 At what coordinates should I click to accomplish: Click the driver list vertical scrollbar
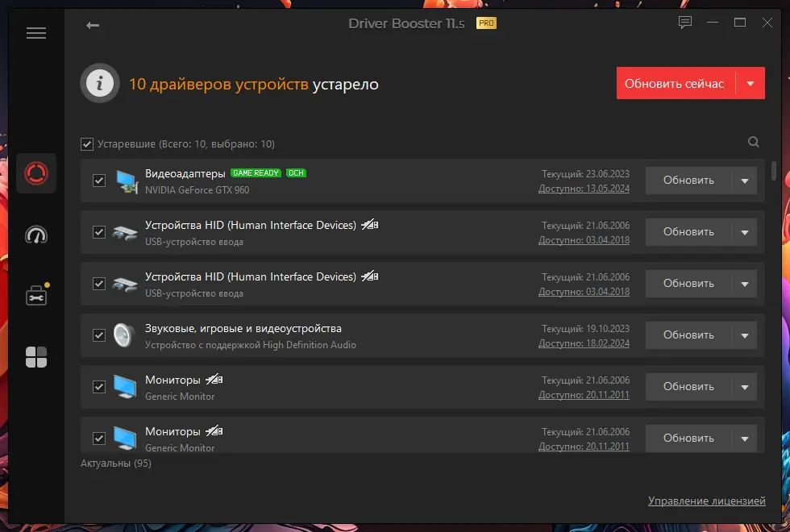[x=773, y=171]
